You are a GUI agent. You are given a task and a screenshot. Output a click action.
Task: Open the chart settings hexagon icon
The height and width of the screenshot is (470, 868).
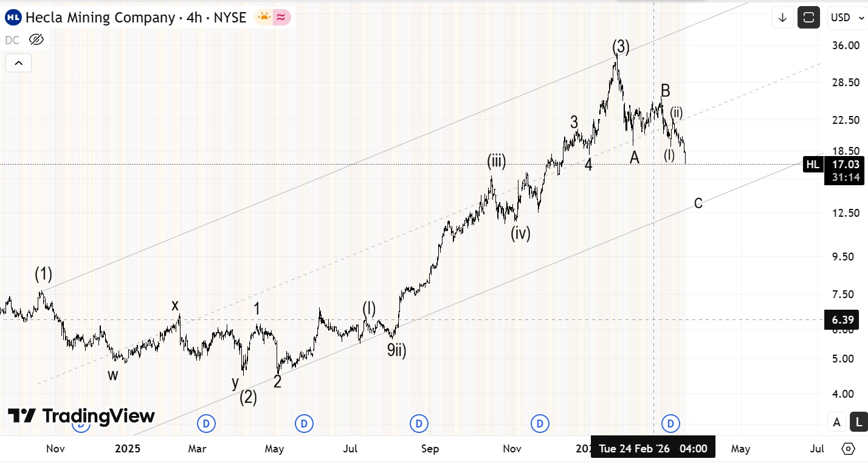pos(849,449)
